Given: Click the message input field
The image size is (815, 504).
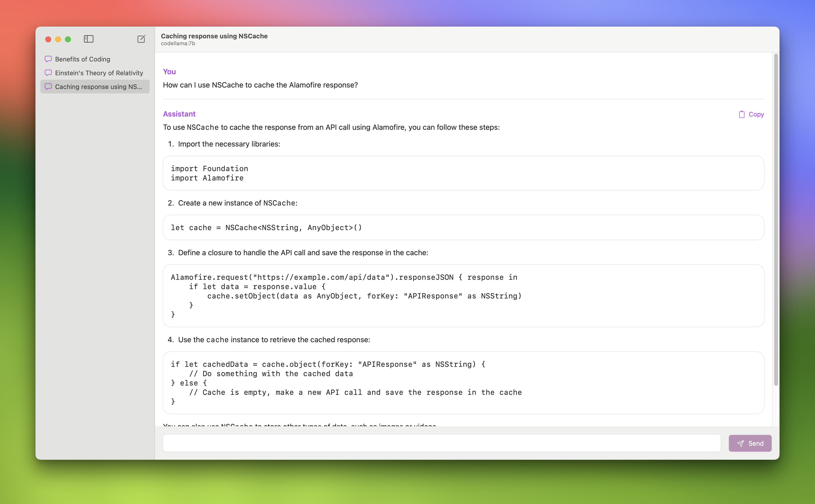Looking at the screenshot, I should pos(441,443).
